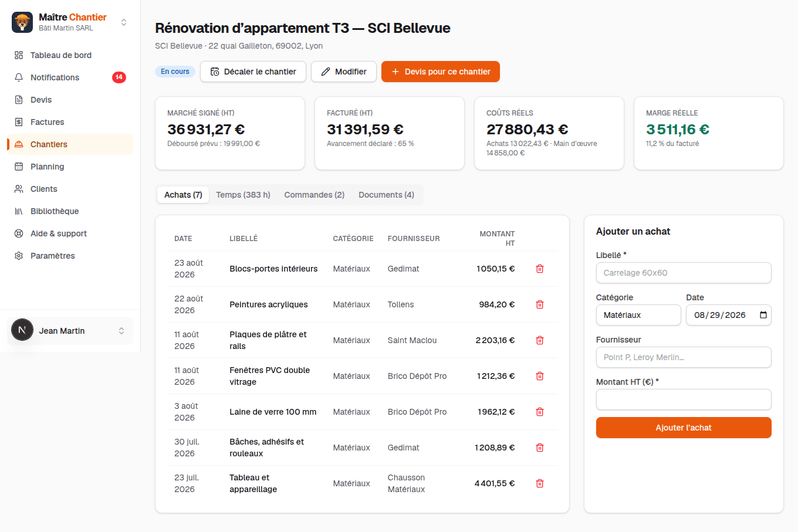
Task: Open the Jean Martin user menu
Action: 70,331
